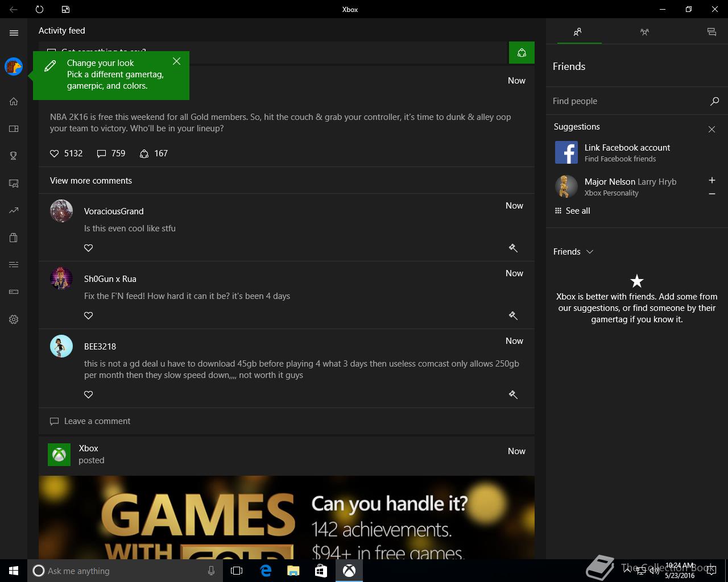Image resolution: width=728 pixels, height=582 pixels.
Task: Click search magnifier in Find people
Action: click(x=714, y=101)
